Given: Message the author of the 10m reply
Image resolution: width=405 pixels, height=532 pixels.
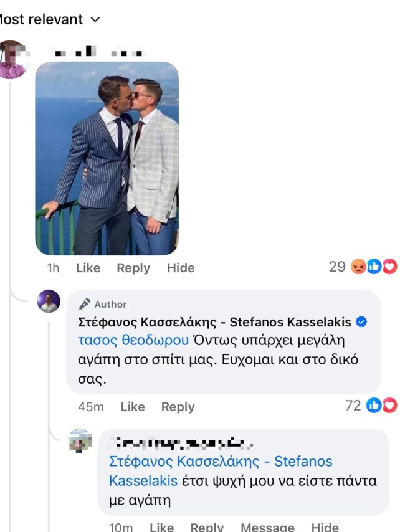Looking at the screenshot, I should (267, 527).
